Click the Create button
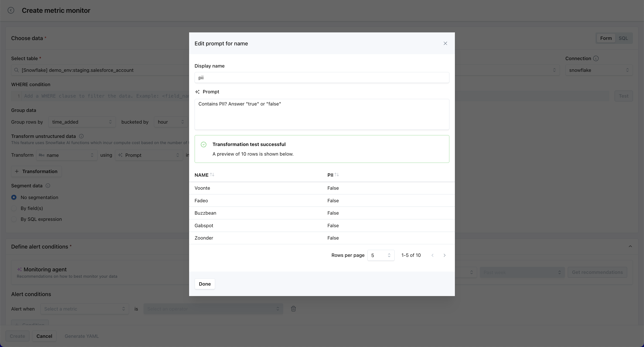Image resolution: width=644 pixels, height=347 pixels. 17,336
